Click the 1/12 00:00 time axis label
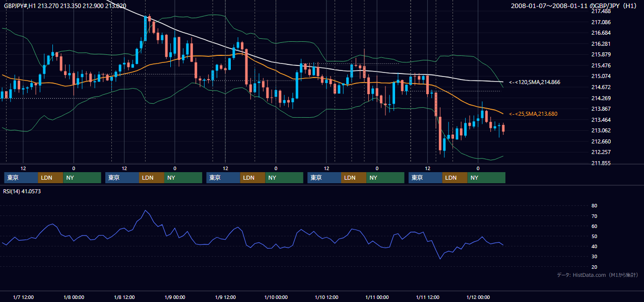The width and height of the screenshot is (644, 302). [478, 297]
